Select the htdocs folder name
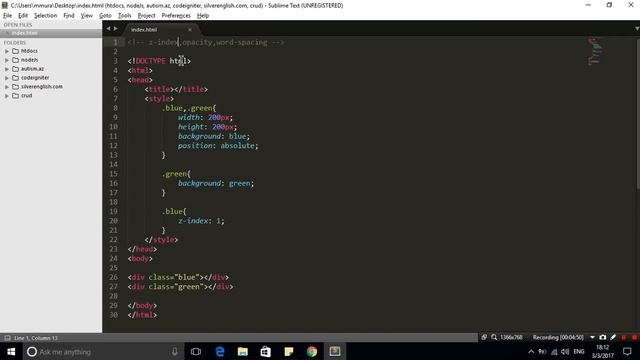Viewport: 640px width, 360px height. (29, 51)
